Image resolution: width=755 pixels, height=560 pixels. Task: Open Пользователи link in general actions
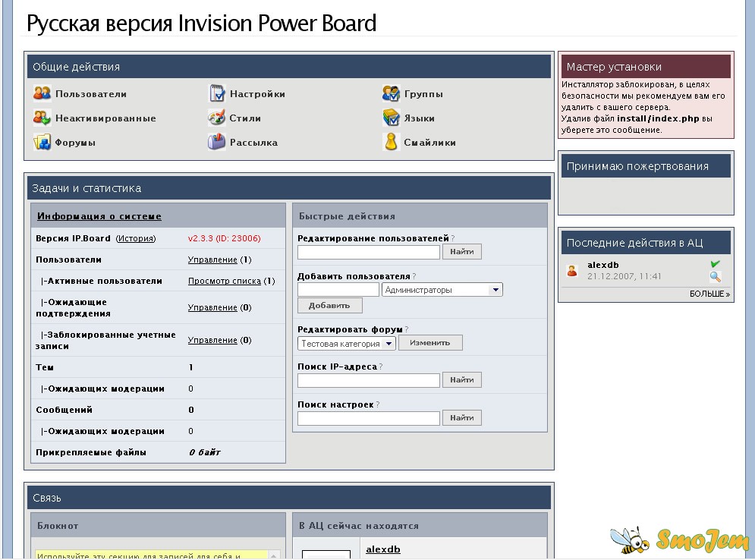pyautogui.click(x=91, y=94)
